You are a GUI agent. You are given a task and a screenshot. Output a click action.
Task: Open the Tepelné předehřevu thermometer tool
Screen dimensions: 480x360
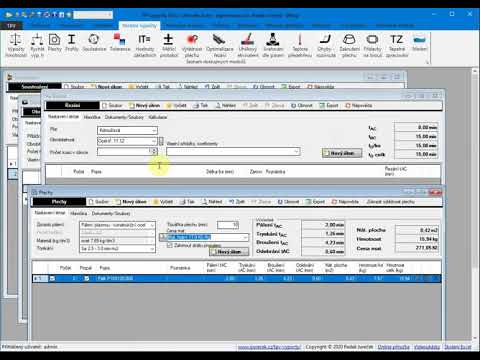pyautogui.click(x=300, y=45)
